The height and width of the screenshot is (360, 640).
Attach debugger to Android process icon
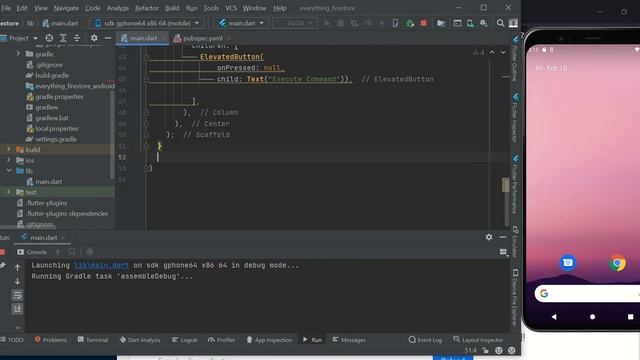point(410,23)
